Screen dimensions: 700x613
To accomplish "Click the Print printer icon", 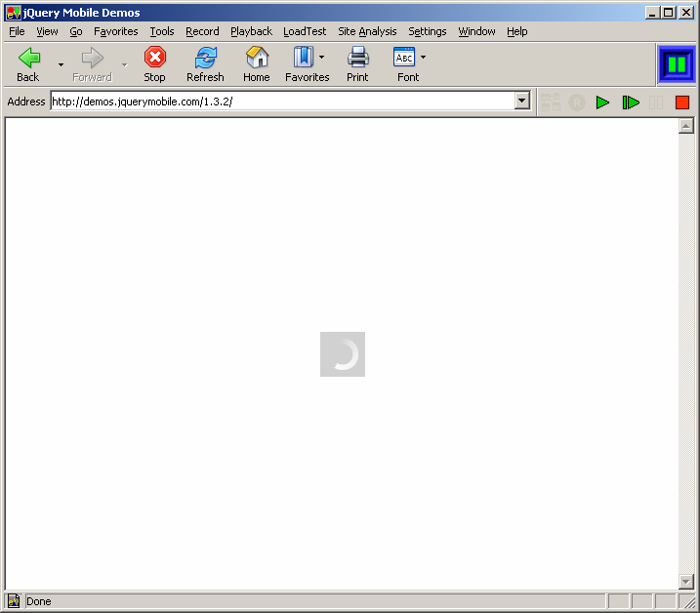I will [x=357, y=58].
